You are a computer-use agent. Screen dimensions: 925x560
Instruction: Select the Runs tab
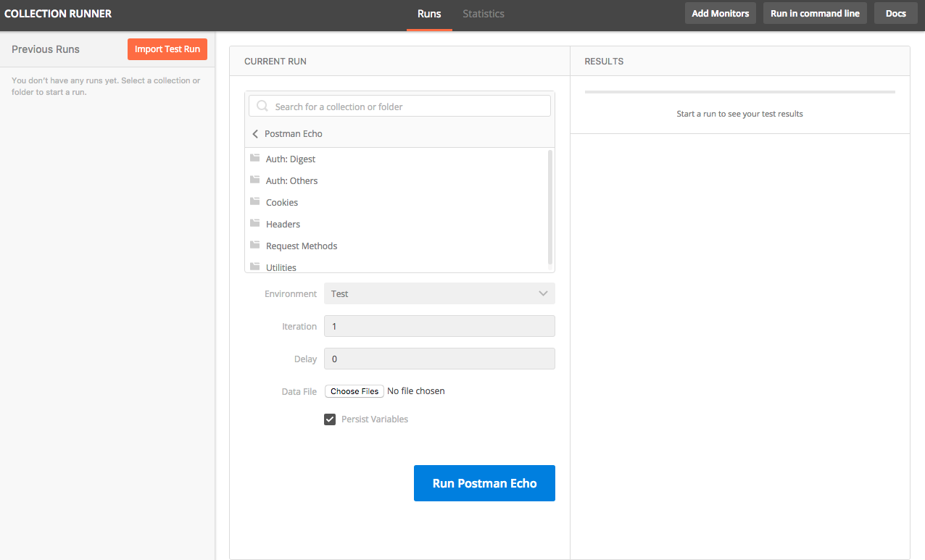[429, 14]
